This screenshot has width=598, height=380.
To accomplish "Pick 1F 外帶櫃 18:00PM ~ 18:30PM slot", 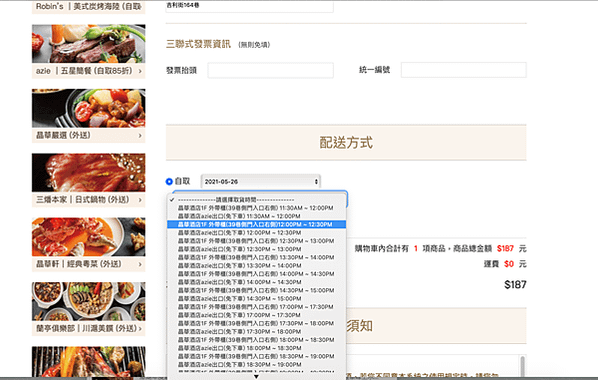I will coord(256,340).
